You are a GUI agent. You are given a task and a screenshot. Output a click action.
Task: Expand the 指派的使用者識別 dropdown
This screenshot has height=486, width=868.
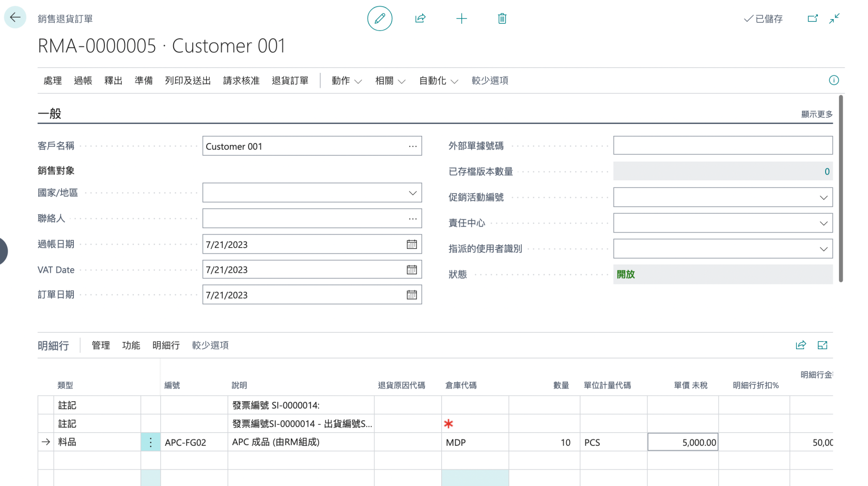point(824,249)
